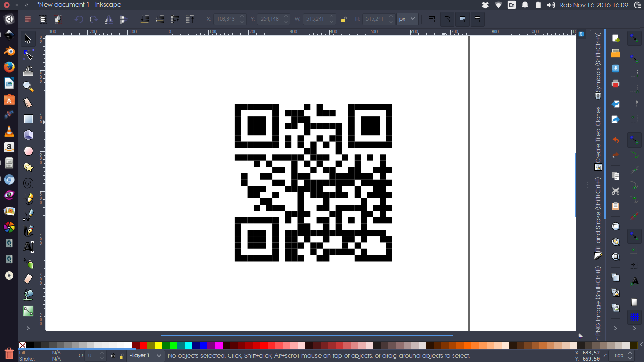This screenshot has height=362, width=644.
Task: Toggle the width/height ratio lock padlock
Action: (x=343, y=19)
